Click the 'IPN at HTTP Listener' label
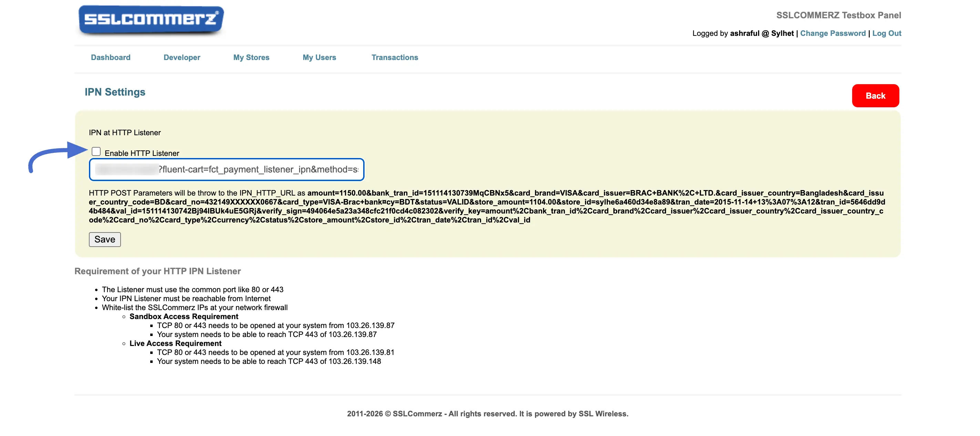980x436 pixels. [125, 132]
